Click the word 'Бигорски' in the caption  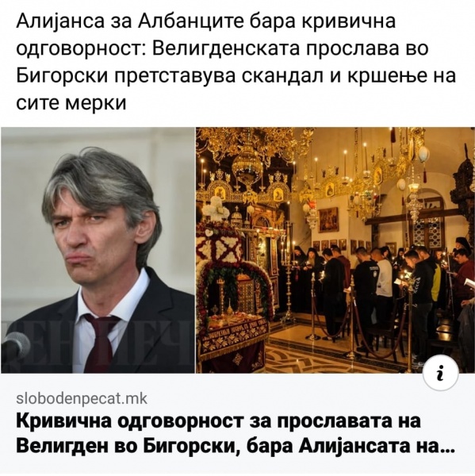point(62,76)
